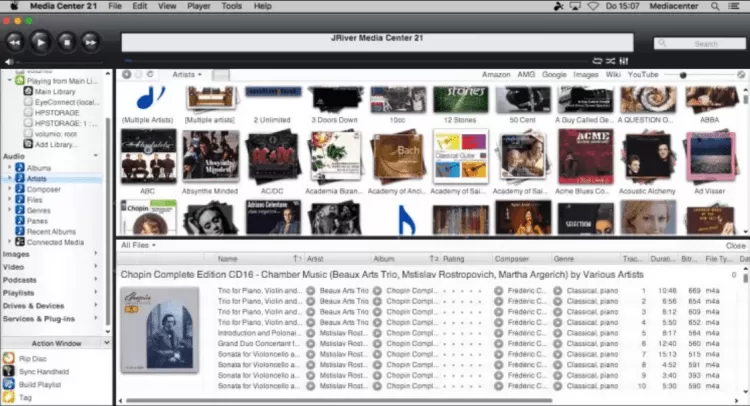Image resolution: width=750 pixels, height=406 pixels.
Task: Open the DSP equalizer settings icon
Action: click(624, 62)
